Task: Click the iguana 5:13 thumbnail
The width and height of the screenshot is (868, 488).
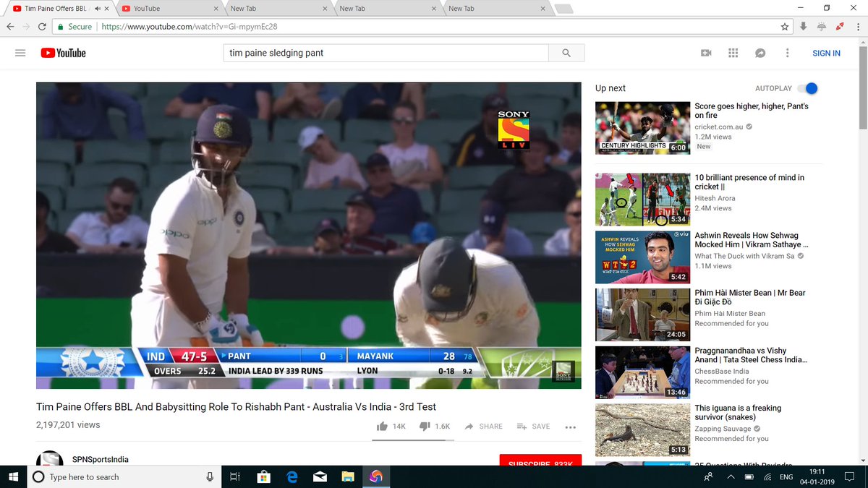Action: pyautogui.click(x=642, y=430)
